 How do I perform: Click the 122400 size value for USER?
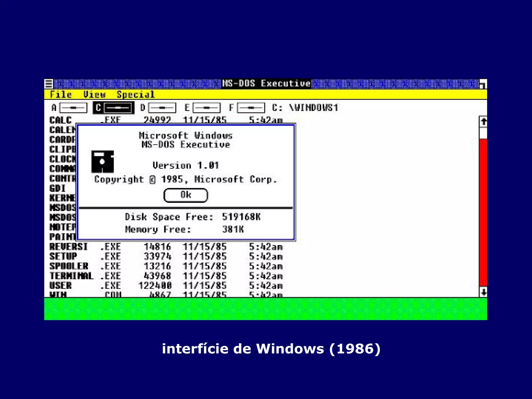155,285
